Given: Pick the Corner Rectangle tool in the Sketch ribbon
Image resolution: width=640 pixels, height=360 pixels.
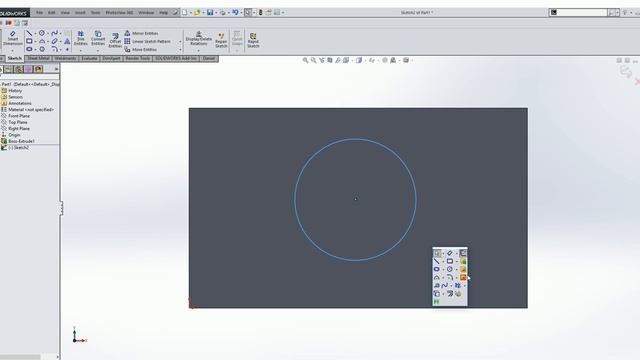Looking at the screenshot, I should pyautogui.click(x=29, y=41).
